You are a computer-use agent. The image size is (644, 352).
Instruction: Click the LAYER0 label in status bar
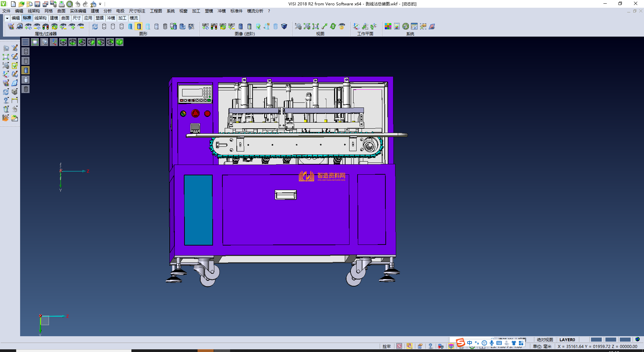pyautogui.click(x=567, y=340)
